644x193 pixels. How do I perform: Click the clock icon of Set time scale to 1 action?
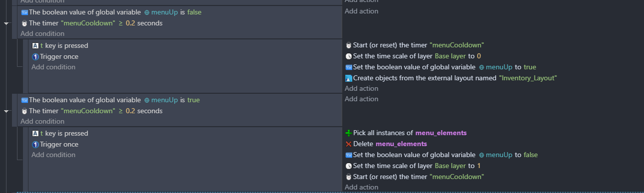click(349, 166)
